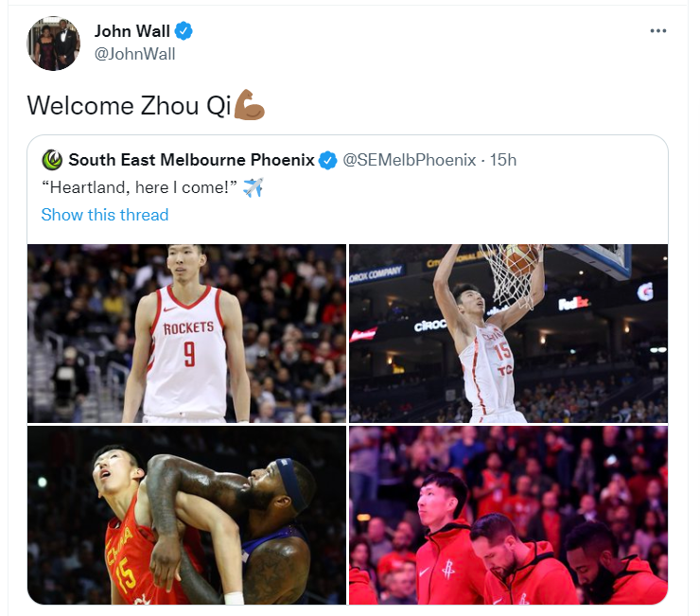This screenshot has width=700, height=616.
Task: Click the Heartland, here I come quote text
Action: coord(139,187)
